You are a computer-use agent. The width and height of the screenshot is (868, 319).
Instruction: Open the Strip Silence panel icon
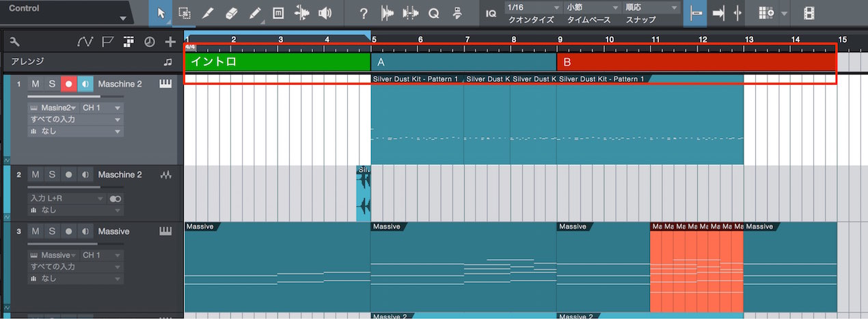coord(388,13)
